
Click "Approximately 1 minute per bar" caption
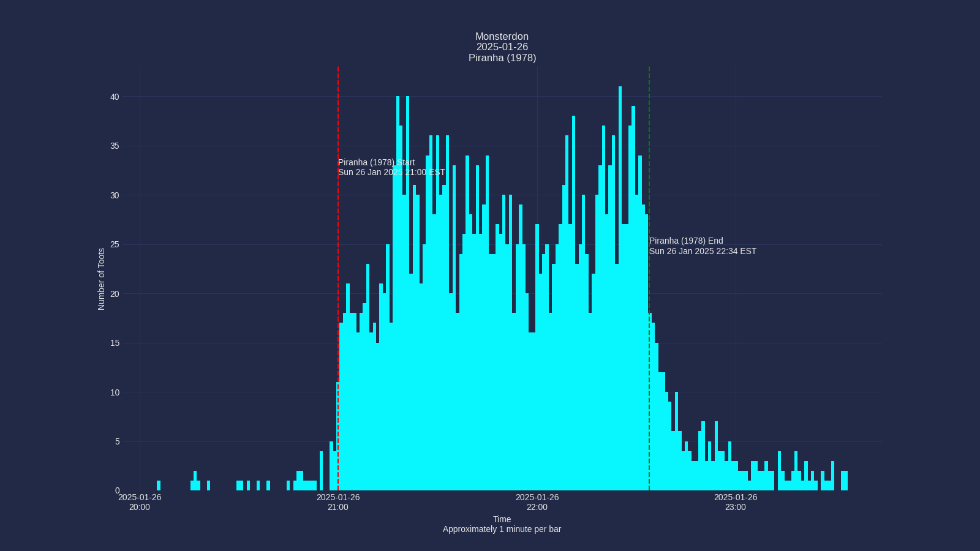(x=502, y=530)
